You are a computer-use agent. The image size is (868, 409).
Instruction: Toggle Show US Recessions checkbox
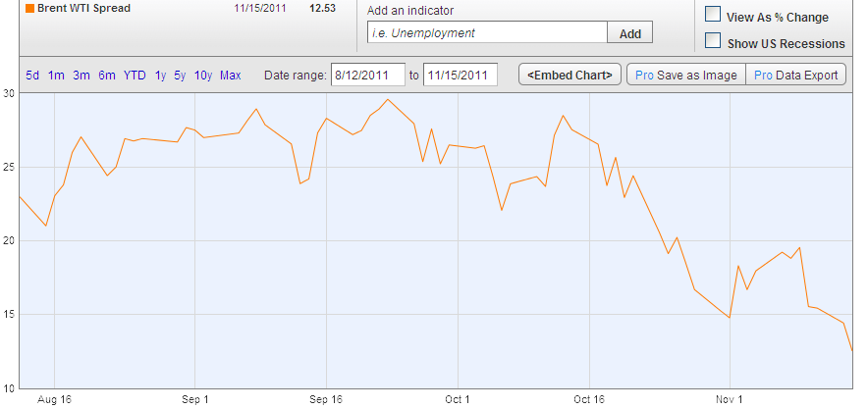(x=713, y=41)
